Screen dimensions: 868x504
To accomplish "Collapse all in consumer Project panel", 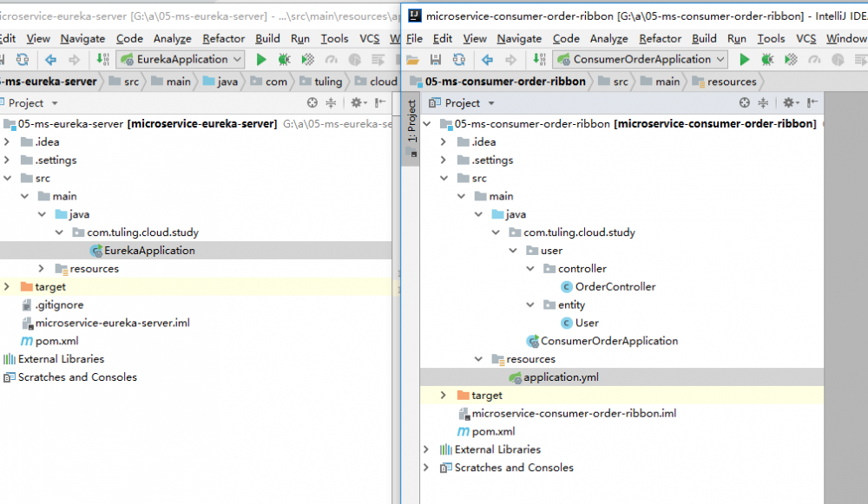I will click(x=763, y=103).
